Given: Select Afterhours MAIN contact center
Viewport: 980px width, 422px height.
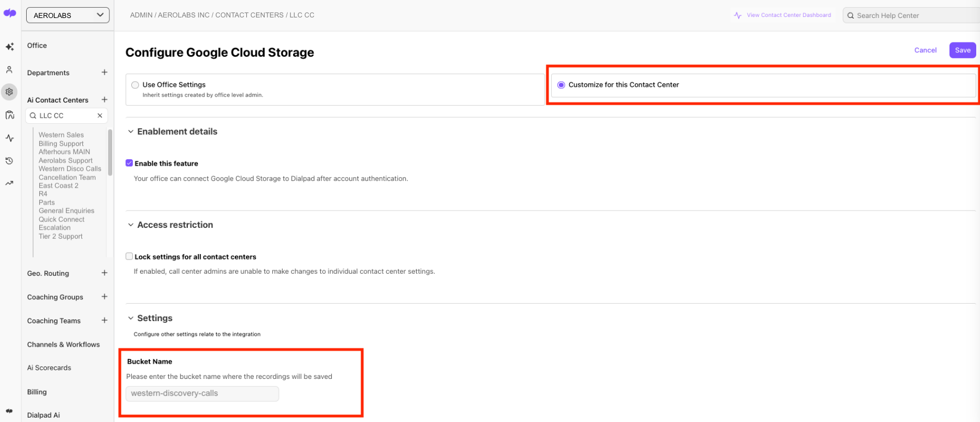Looking at the screenshot, I should pyautogui.click(x=64, y=152).
